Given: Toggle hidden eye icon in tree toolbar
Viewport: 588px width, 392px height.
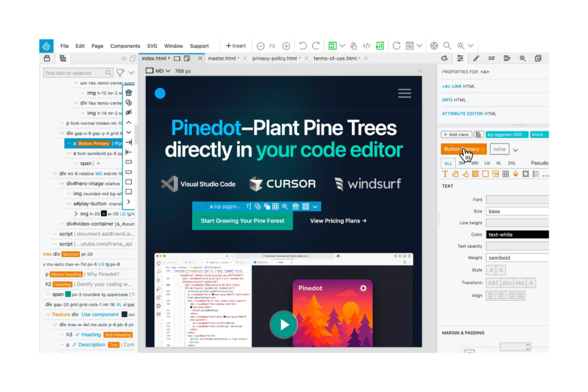Looking at the screenshot, I should pos(129,112).
